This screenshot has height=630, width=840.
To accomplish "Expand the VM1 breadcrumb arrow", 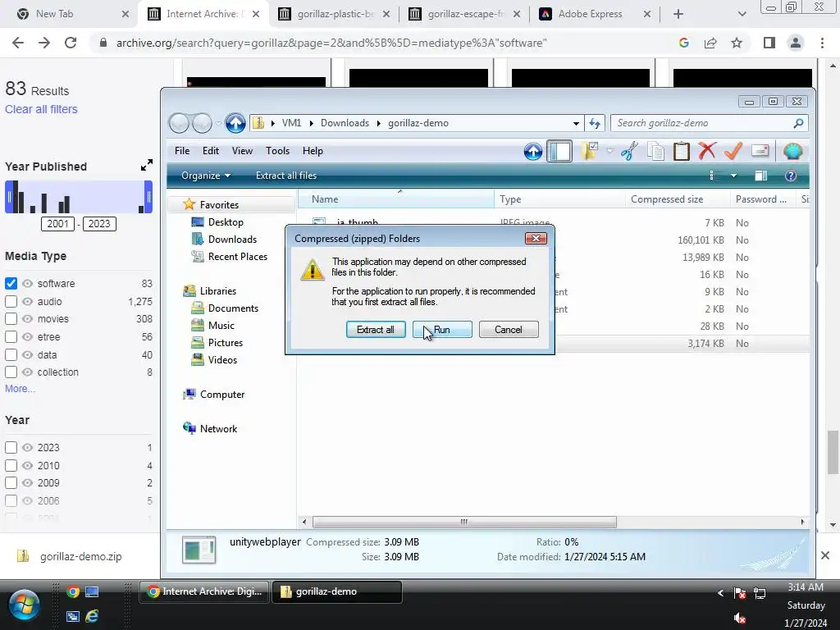I will (x=311, y=123).
